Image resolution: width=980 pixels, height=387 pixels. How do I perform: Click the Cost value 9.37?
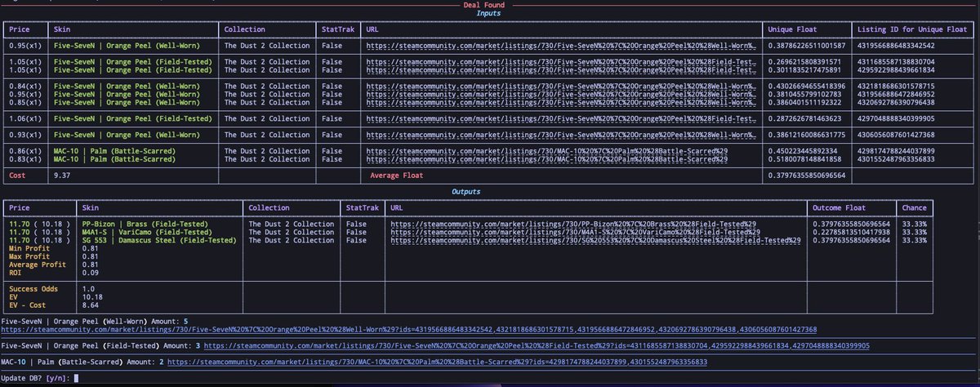(x=63, y=174)
